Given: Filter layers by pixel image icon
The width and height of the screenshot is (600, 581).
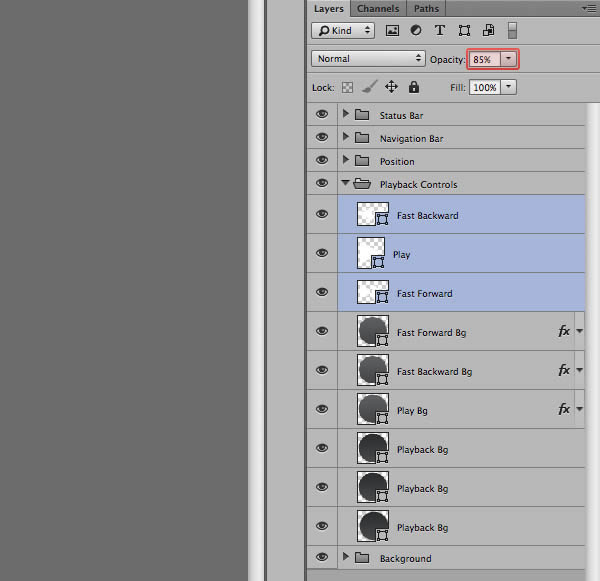Looking at the screenshot, I should [x=392, y=30].
